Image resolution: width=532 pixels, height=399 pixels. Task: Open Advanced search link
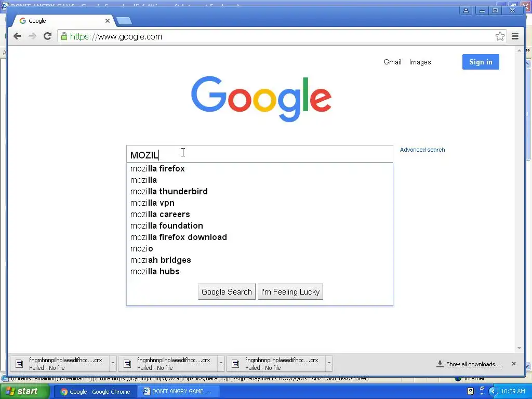click(422, 150)
